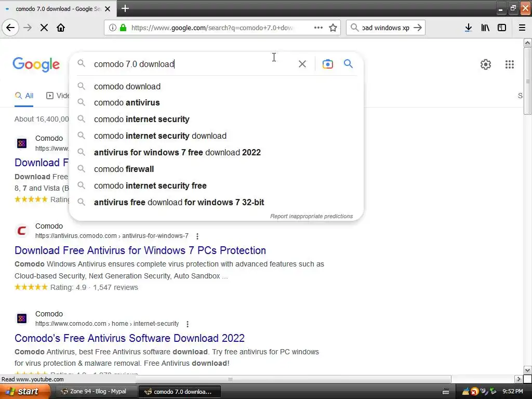Show site information icon in address bar
This screenshot has width=532, height=399.
point(113,28)
